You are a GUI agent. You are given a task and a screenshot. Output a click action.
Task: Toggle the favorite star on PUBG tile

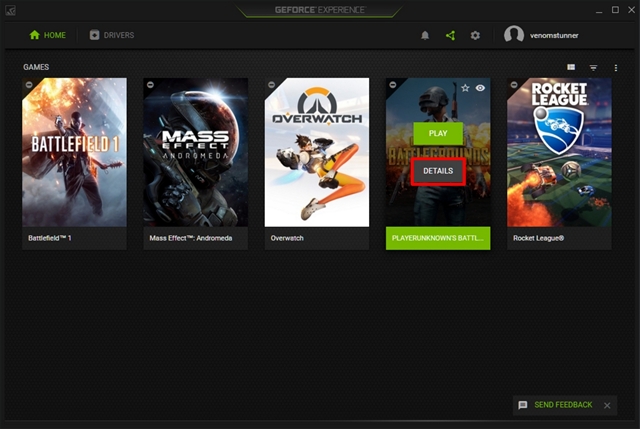[x=465, y=88]
